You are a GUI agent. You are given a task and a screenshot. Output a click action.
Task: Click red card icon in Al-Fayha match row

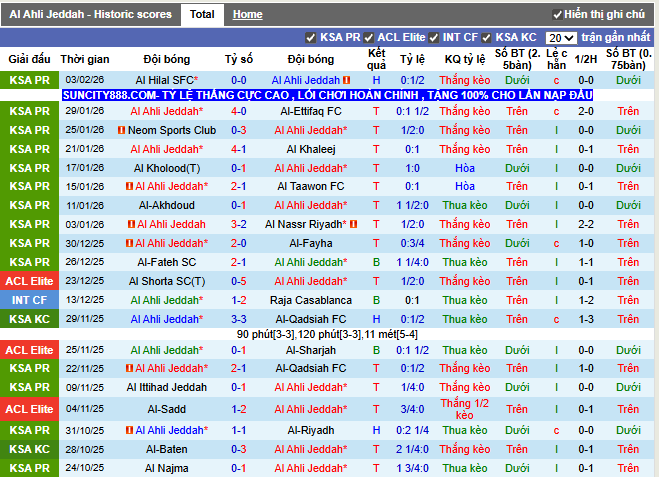point(129,243)
